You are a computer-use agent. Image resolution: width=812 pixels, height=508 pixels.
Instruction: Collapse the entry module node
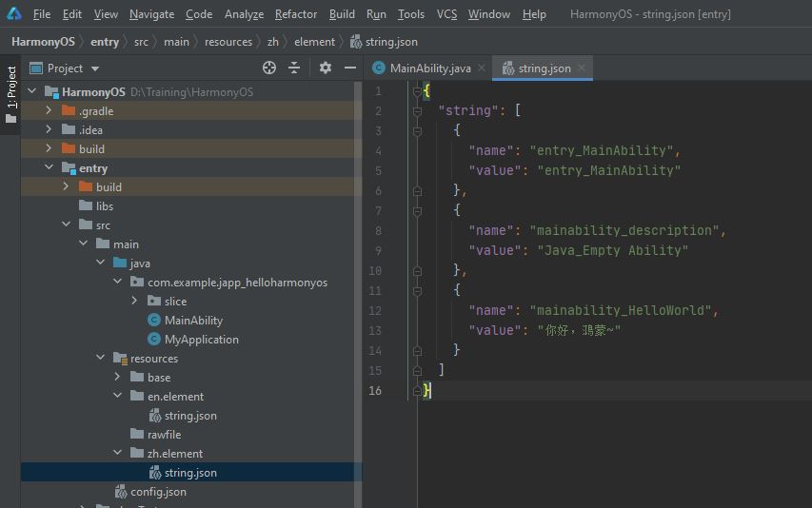point(50,167)
